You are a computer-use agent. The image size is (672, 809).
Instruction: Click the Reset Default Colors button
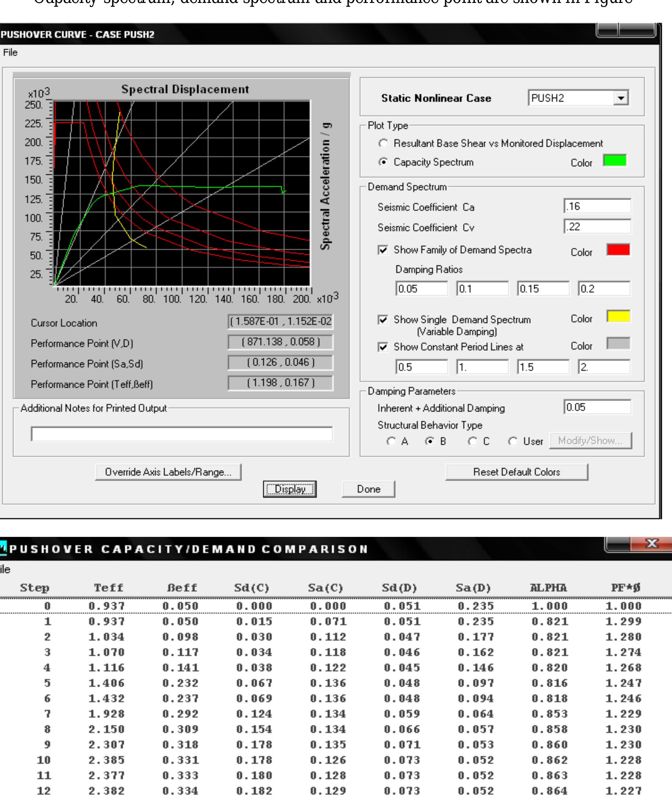coord(517,472)
